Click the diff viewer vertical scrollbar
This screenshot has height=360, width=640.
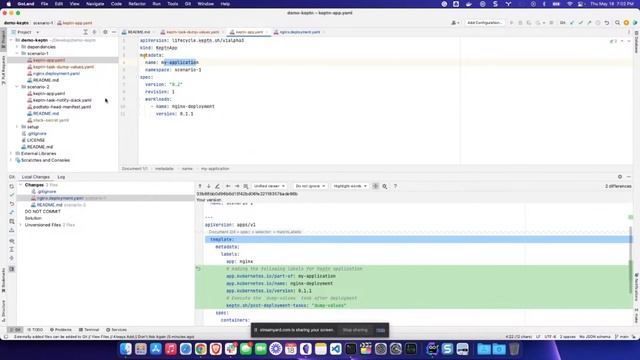(631, 261)
